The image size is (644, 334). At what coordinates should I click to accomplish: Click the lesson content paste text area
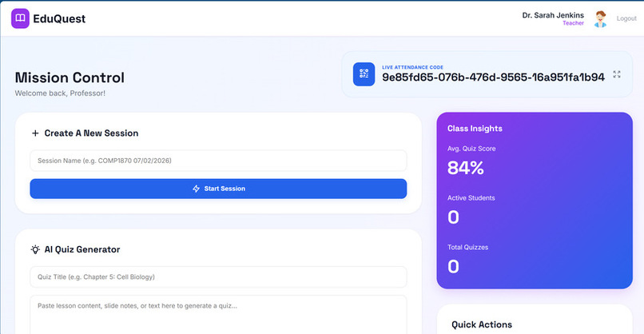point(218,315)
